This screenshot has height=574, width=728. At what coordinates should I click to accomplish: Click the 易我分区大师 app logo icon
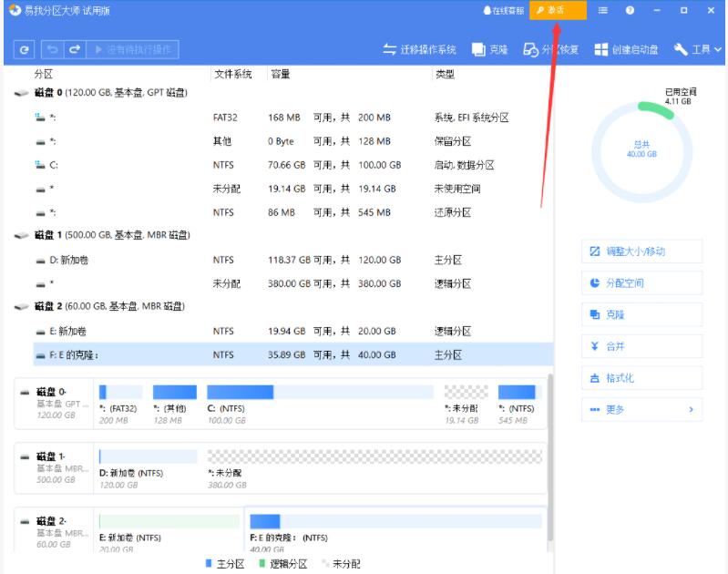point(15,10)
